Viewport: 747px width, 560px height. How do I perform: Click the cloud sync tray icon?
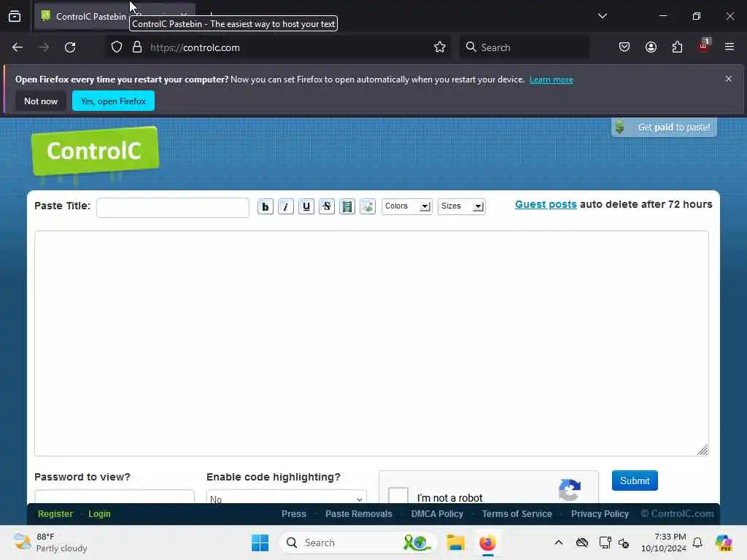pos(581,542)
